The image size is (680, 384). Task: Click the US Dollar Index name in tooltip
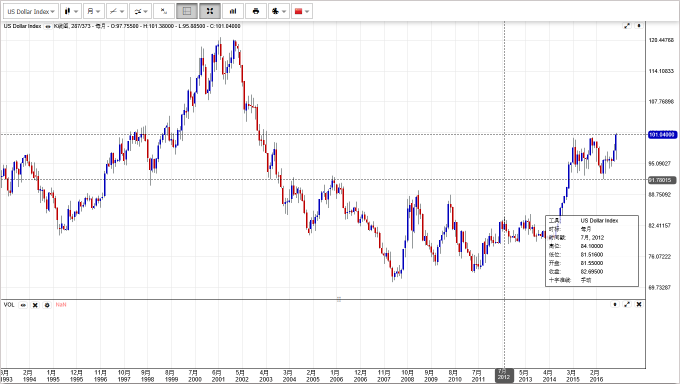[x=599, y=220]
